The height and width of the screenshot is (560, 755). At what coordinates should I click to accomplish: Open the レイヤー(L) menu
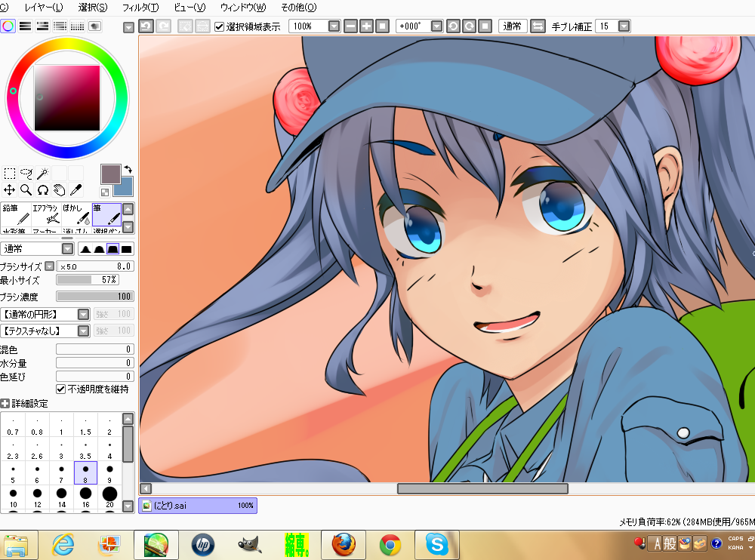[x=43, y=8]
